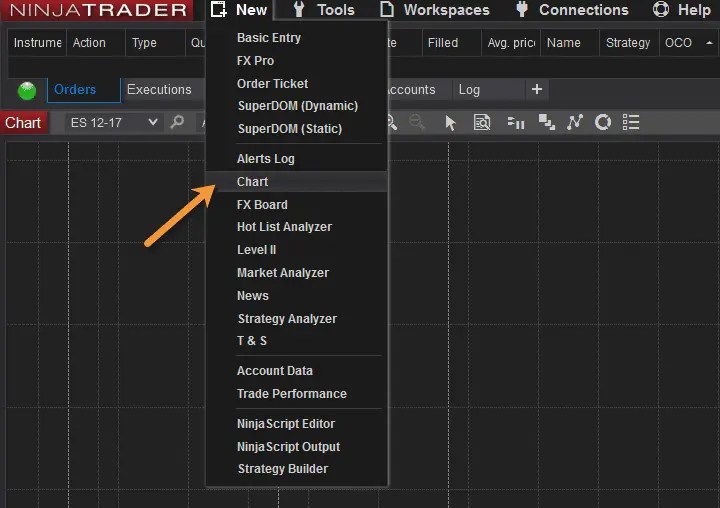Add a new tab with plus button
720x508 pixels.
[537, 89]
